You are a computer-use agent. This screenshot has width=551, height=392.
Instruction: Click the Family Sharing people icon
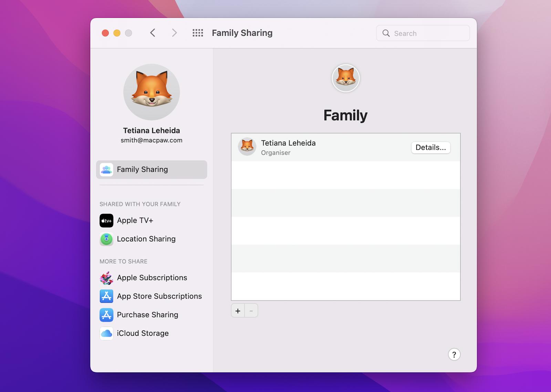pyautogui.click(x=106, y=169)
